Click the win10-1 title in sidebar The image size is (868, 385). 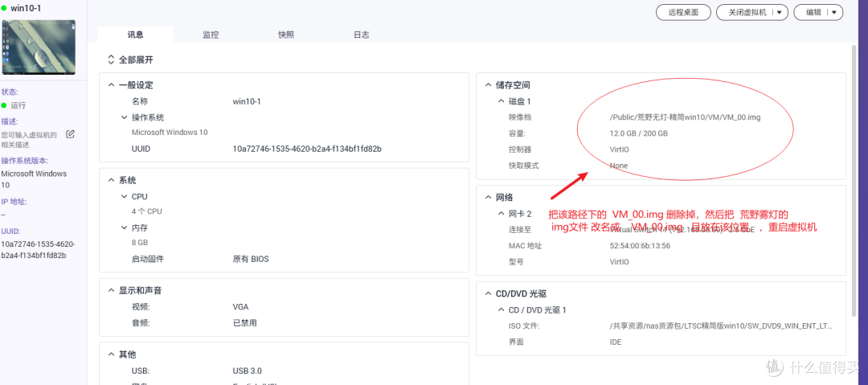[26, 8]
